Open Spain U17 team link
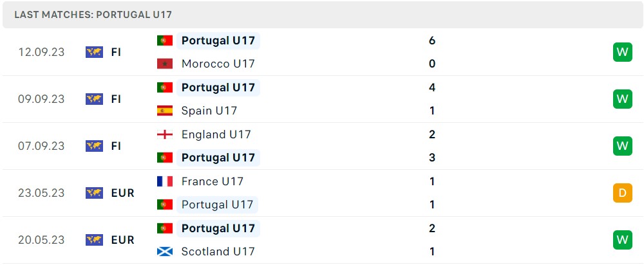Image resolution: width=644 pixels, height=265 pixels. coord(209,111)
